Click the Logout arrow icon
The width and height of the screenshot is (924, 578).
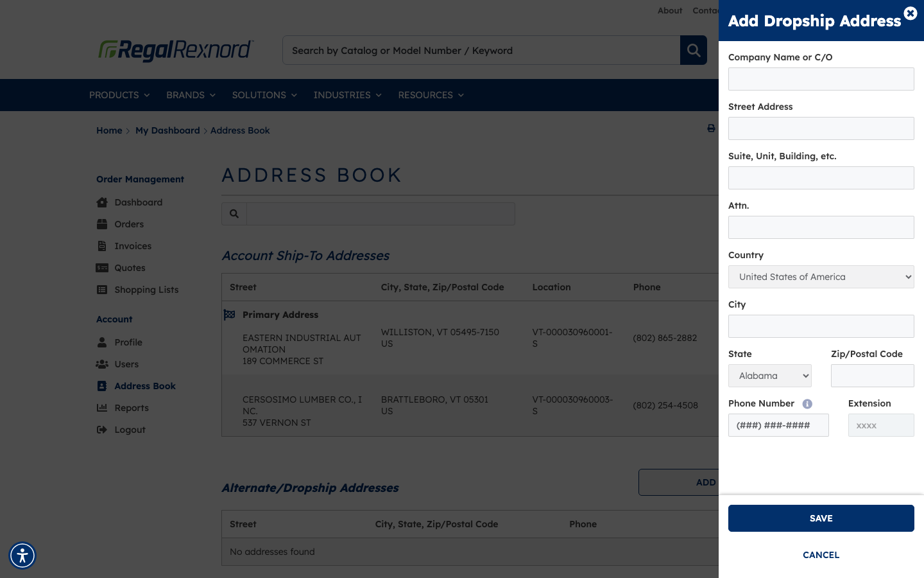102,430
